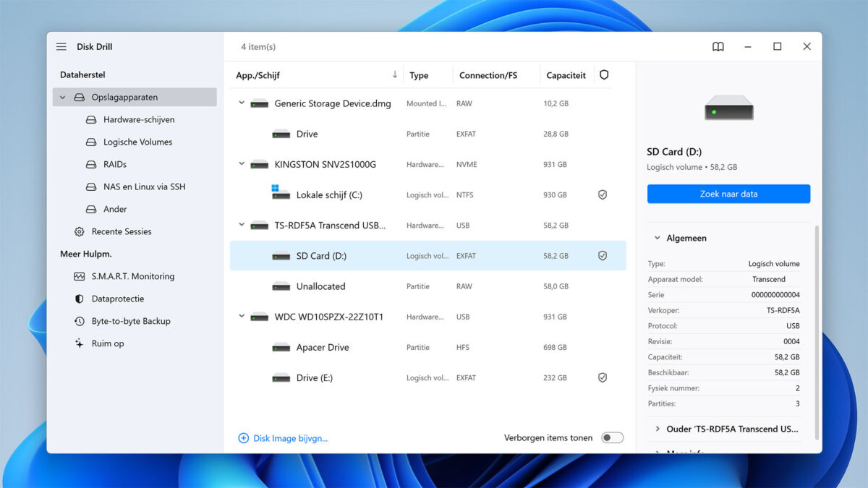Select Hardware-schijven in sidebar
The image size is (868, 488).
tap(138, 119)
